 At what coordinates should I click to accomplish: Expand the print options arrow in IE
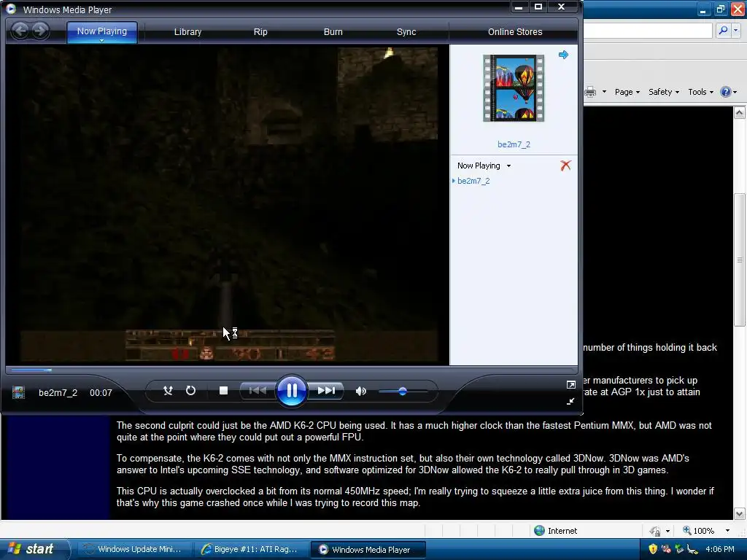(604, 91)
